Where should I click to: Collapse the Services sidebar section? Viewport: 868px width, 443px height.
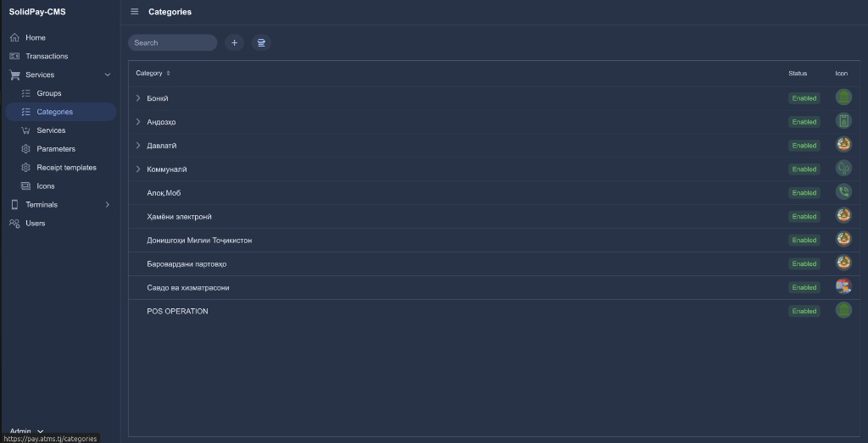108,75
